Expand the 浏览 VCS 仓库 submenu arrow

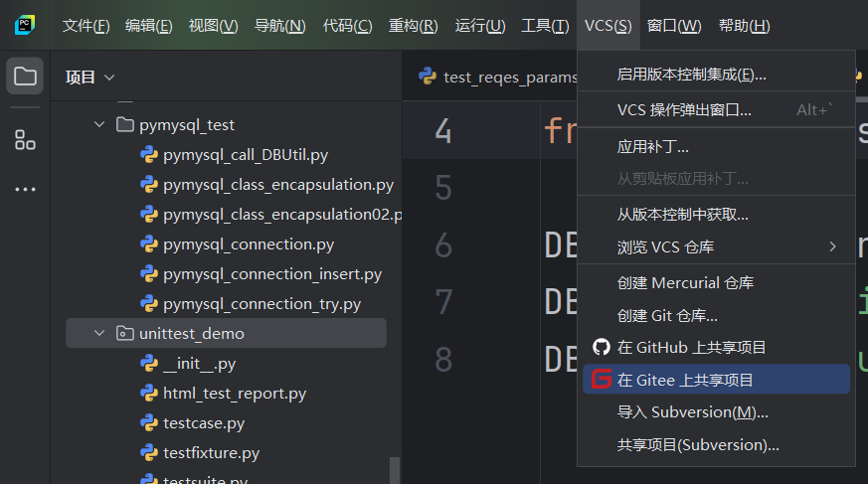(832, 246)
